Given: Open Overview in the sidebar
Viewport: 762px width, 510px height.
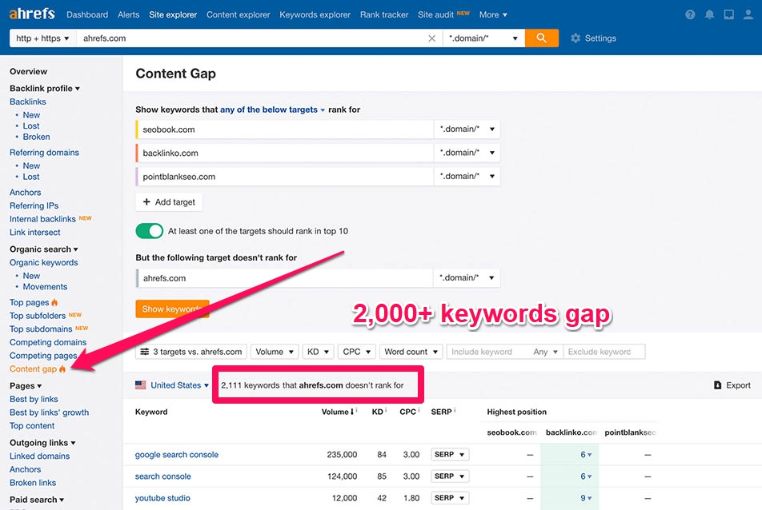Looking at the screenshot, I should (28, 71).
